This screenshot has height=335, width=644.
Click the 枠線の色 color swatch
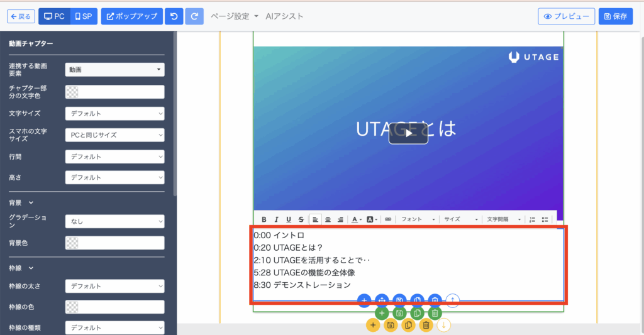point(72,307)
